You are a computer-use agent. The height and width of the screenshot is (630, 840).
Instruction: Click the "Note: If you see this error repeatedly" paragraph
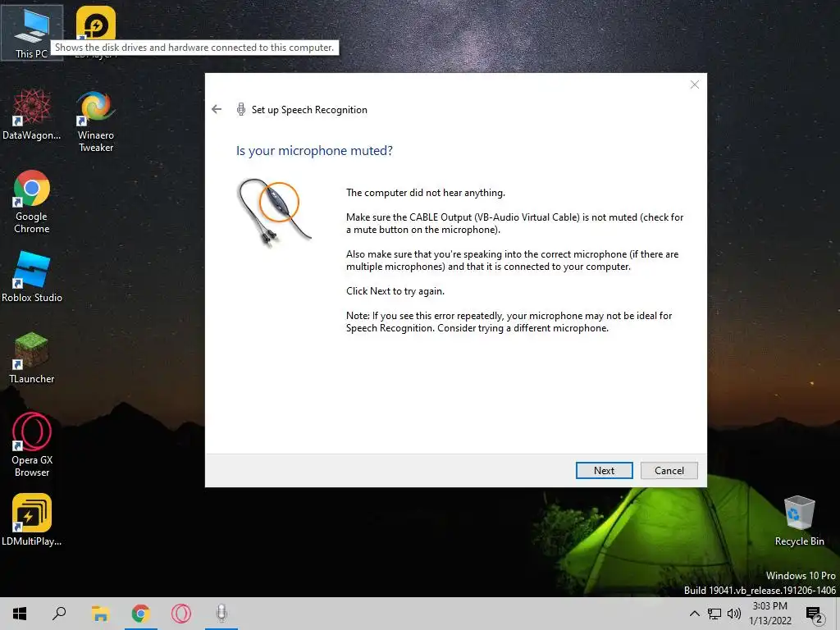pyautogui.click(x=509, y=322)
